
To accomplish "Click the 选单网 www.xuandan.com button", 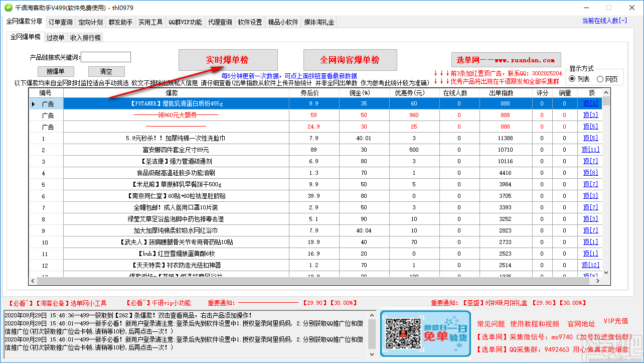I will pyautogui.click(x=506, y=60).
